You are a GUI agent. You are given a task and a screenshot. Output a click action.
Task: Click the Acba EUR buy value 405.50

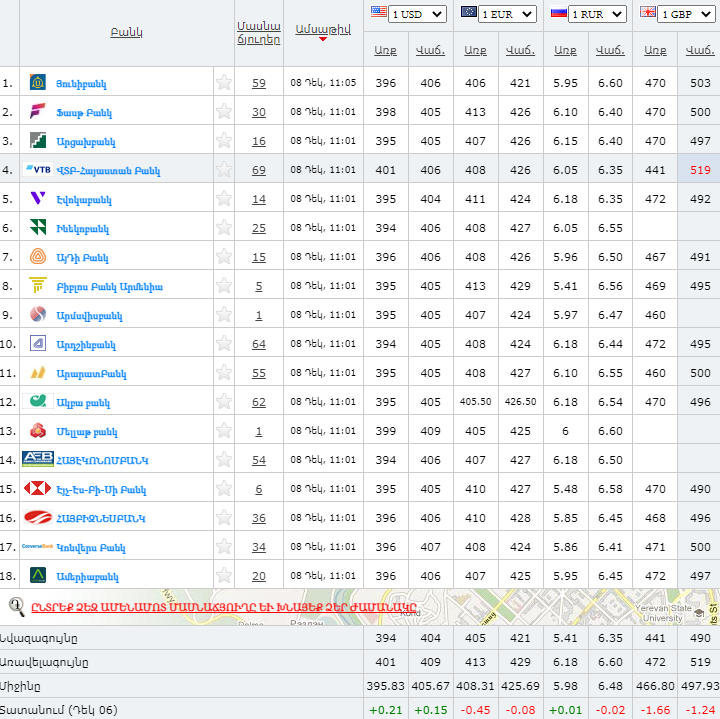pos(475,402)
